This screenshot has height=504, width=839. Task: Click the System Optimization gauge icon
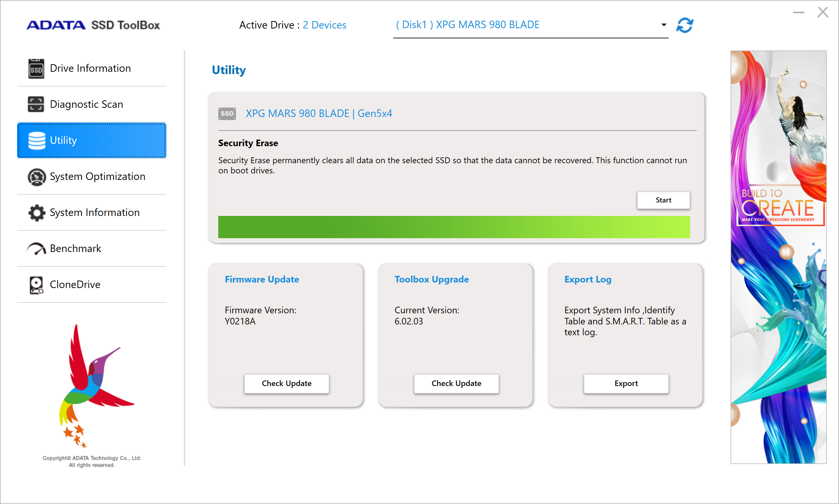coord(37,177)
